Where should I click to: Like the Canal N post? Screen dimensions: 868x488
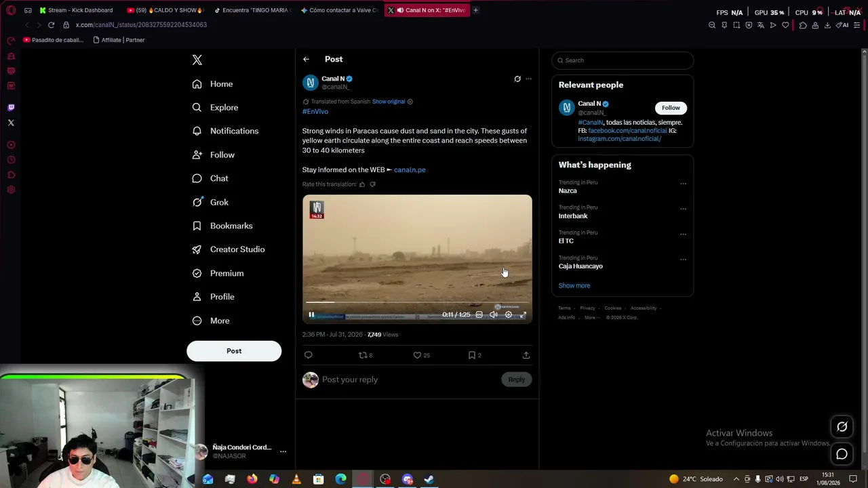point(422,355)
